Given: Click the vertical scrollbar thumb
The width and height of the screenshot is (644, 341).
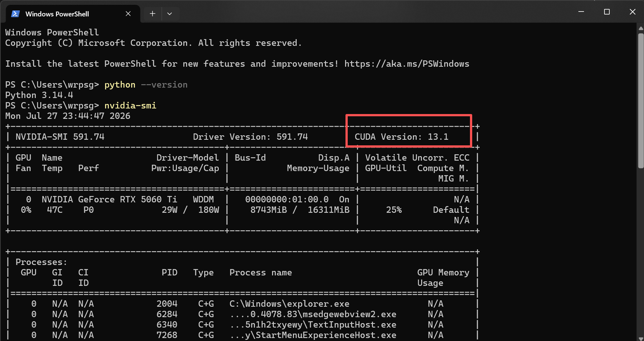Looking at the screenshot, I should pyautogui.click(x=641, y=101).
